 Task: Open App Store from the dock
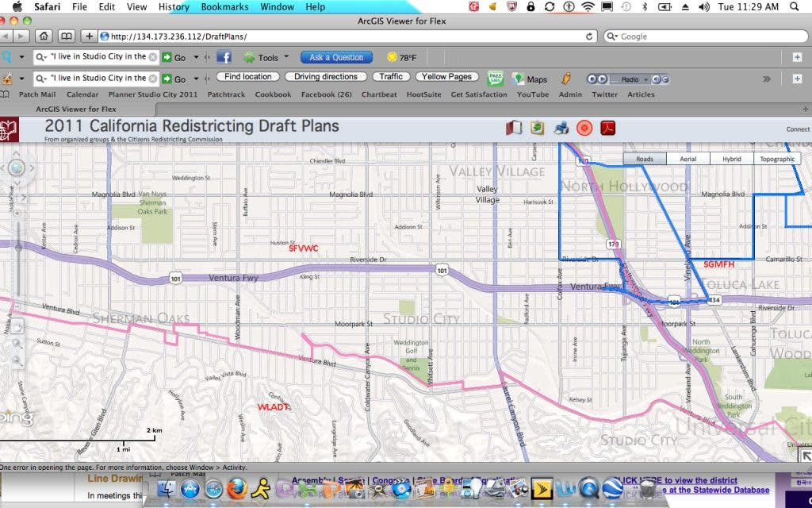coord(190,488)
